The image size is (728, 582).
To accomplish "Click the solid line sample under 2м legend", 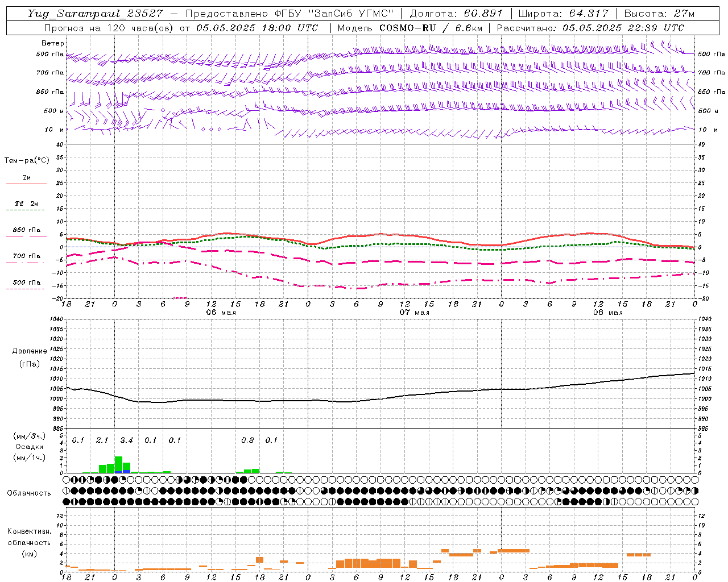I will [x=26, y=184].
